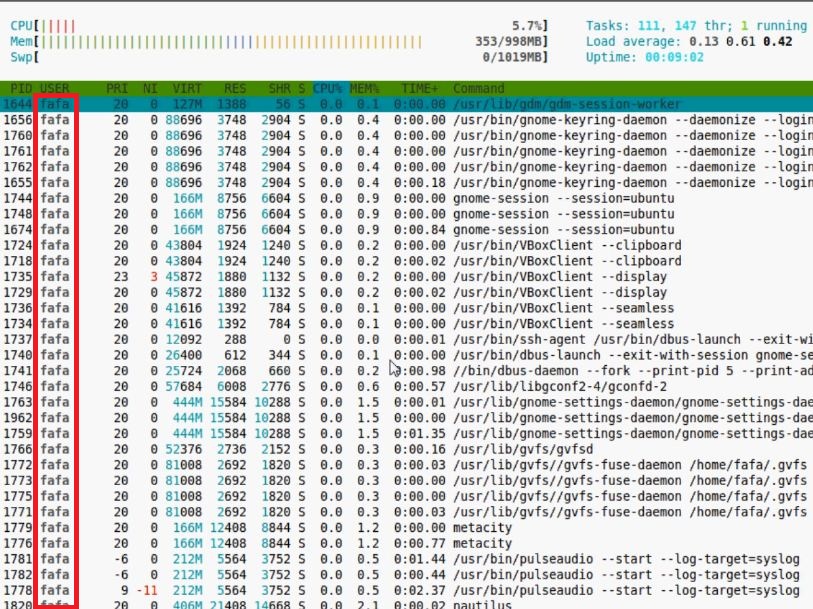Select PID 1656 in the process list
This screenshot has height=609, width=813.
[18, 120]
